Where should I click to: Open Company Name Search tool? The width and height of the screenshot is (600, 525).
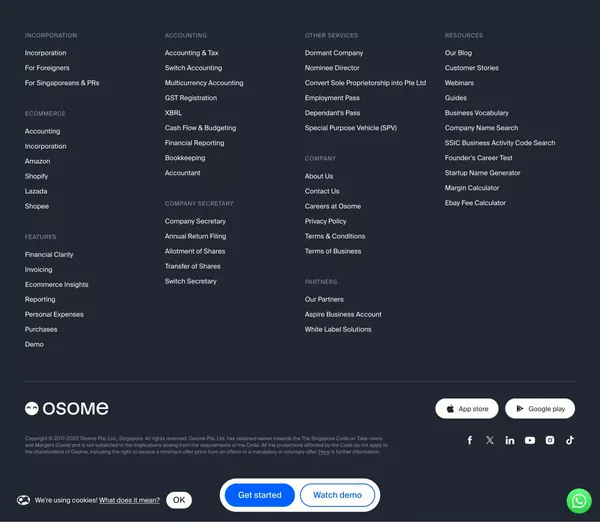481,128
